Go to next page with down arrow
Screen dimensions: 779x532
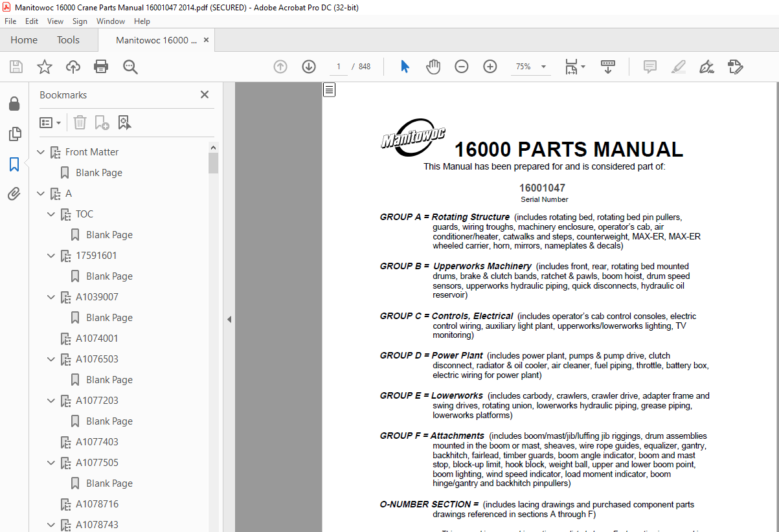tap(309, 67)
